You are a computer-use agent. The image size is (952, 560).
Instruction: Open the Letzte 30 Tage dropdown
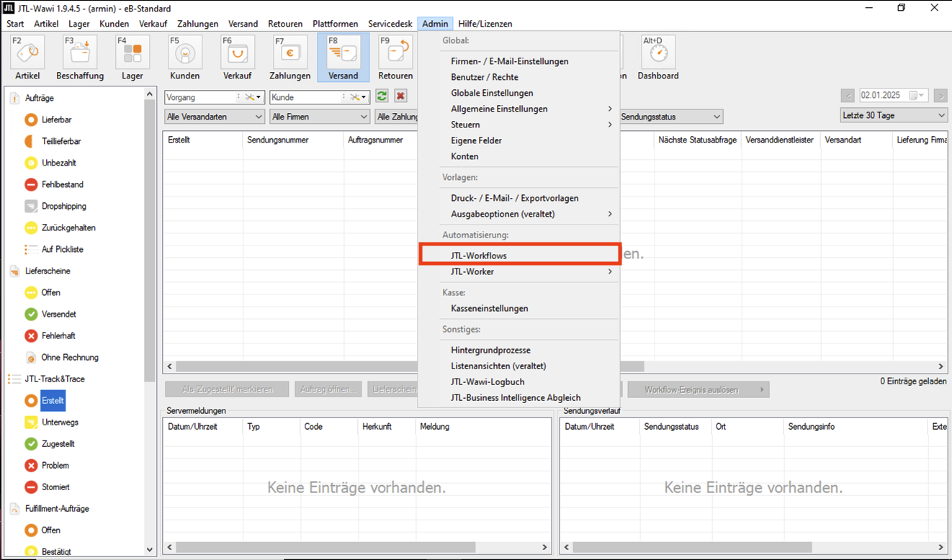894,116
